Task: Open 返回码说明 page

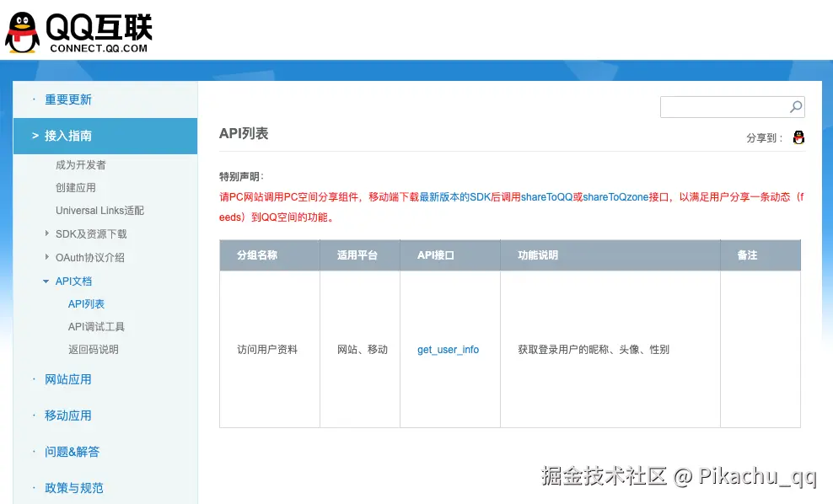Action: [x=93, y=350]
